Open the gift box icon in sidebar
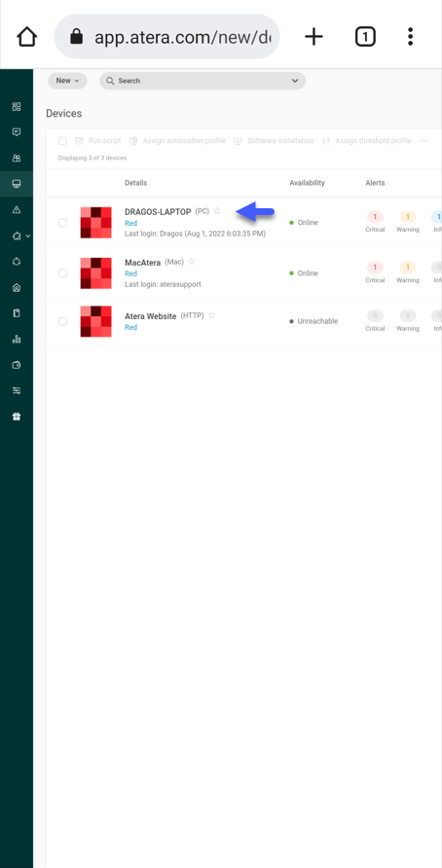442x868 pixels. pyautogui.click(x=17, y=416)
